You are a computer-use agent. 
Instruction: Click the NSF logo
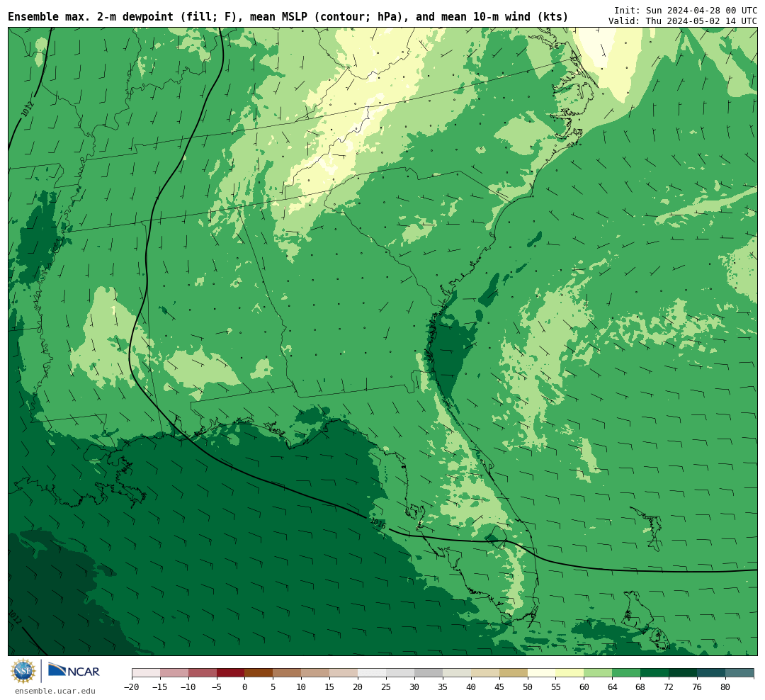point(23,671)
